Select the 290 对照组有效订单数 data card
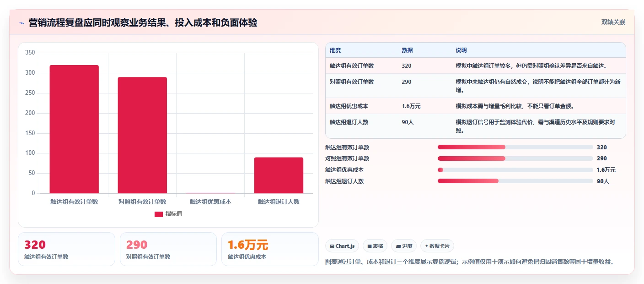The width and height of the screenshot is (644, 284). coord(168,249)
